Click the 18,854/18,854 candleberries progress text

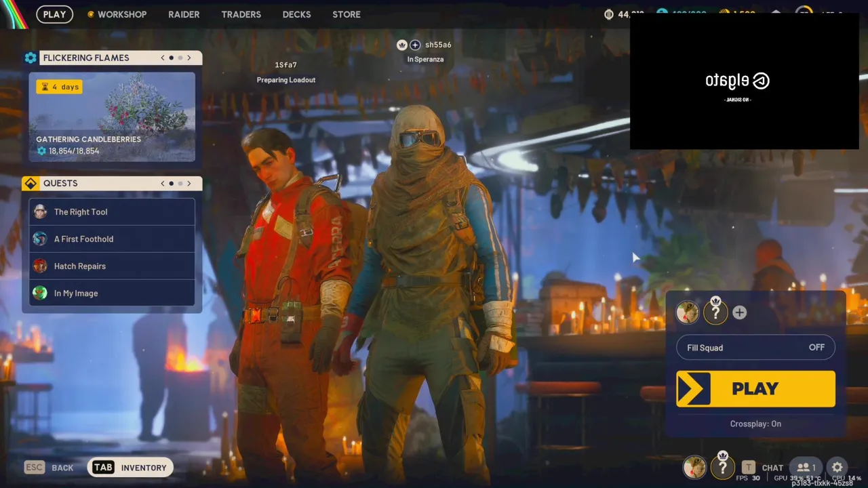coord(74,151)
